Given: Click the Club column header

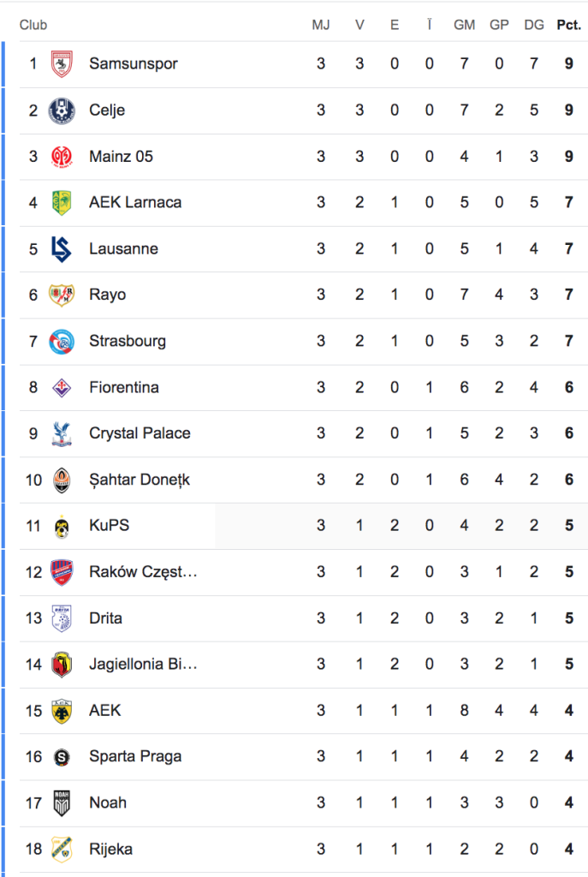Looking at the screenshot, I should 33,26.
